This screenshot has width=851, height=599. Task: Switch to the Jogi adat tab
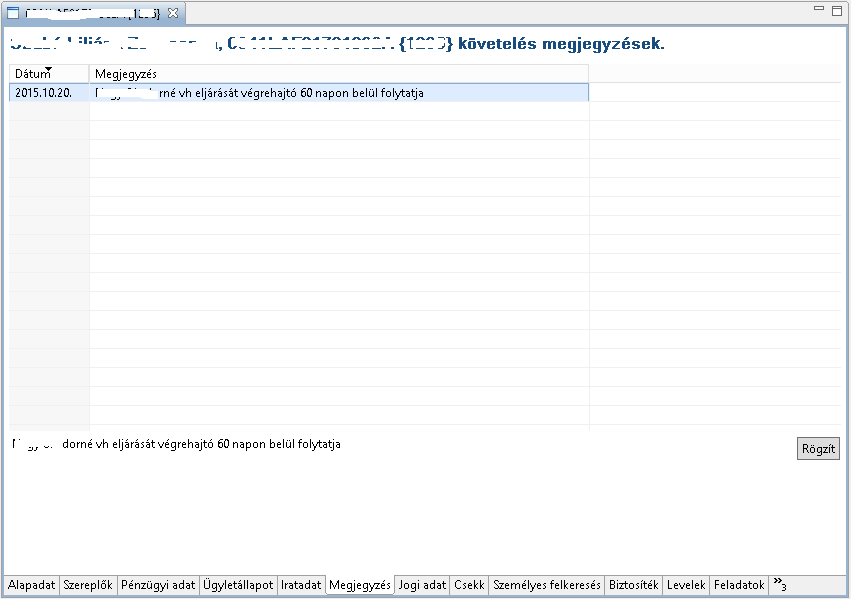[x=422, y=585]
